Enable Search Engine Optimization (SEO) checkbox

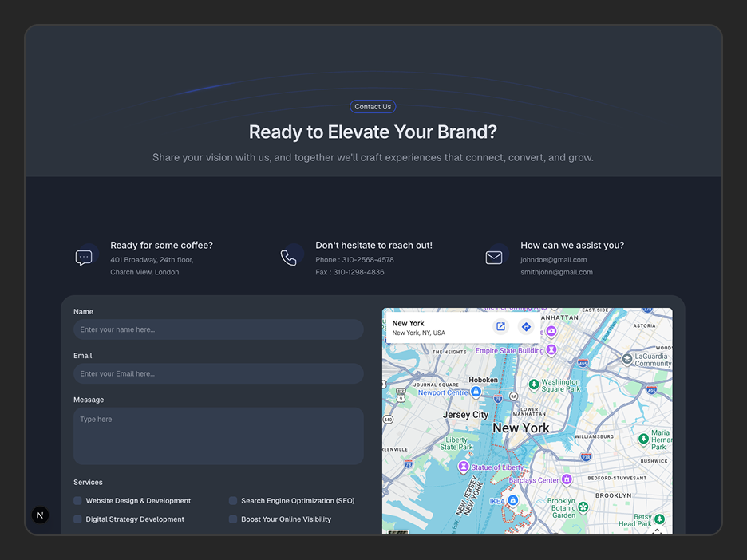pos(233,500)
